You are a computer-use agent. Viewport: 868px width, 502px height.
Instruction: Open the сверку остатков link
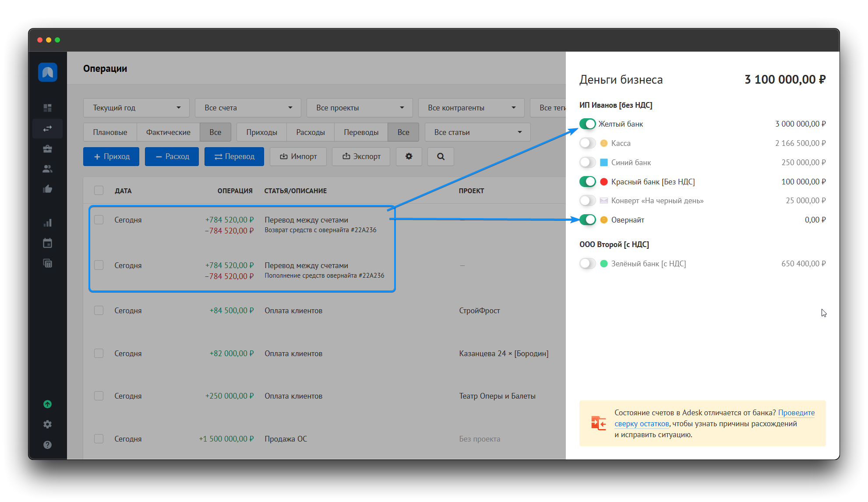642,424
